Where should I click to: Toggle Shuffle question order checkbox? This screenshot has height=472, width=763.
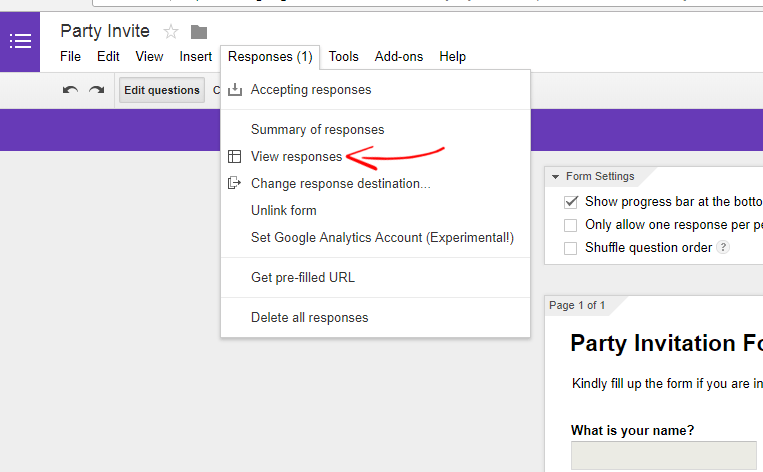571,248
